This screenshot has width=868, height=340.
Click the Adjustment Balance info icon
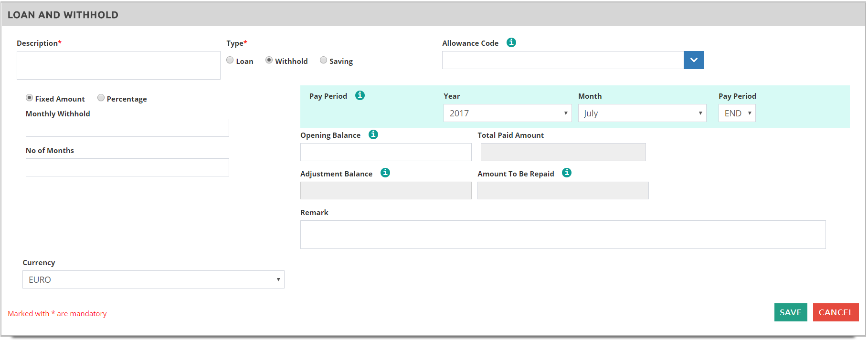point(385,173)
